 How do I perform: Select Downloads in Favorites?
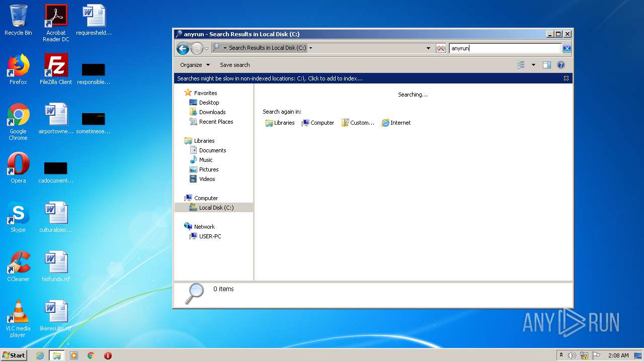pos(212,112)
